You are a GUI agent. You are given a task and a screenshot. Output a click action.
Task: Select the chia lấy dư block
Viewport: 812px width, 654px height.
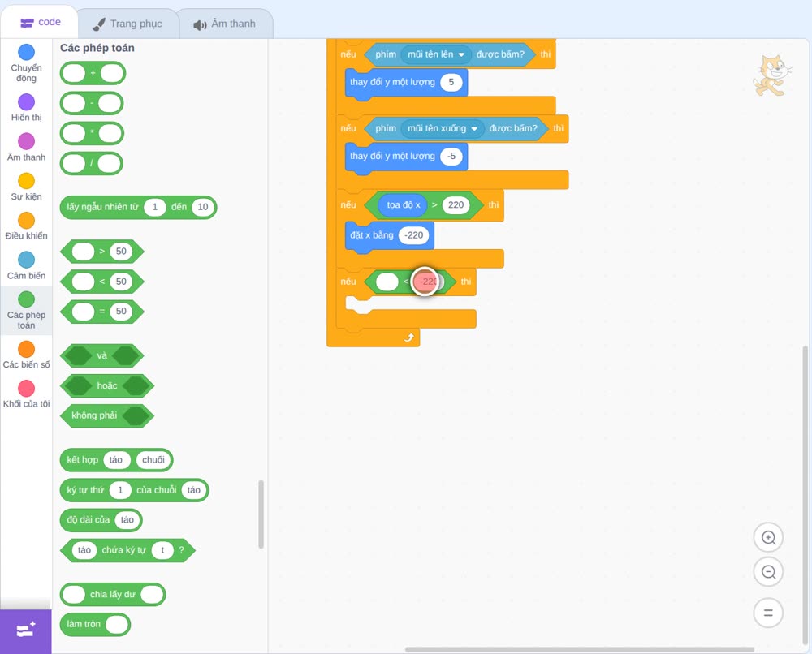point(113,595)
